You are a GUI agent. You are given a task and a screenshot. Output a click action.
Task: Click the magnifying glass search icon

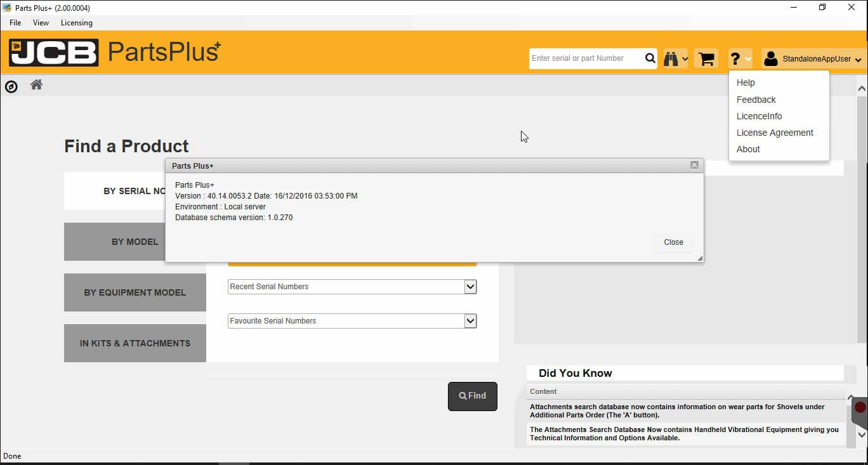[650, 58]
